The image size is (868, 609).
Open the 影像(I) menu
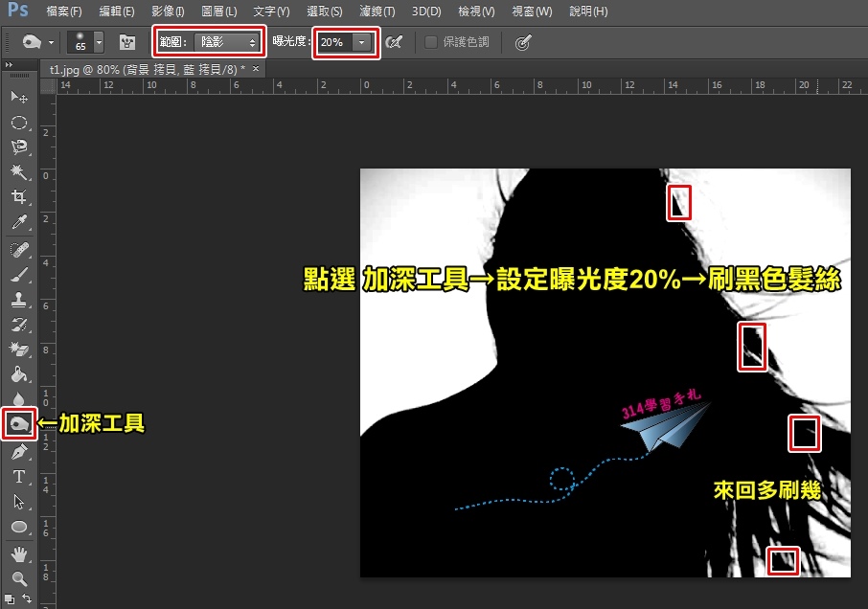point(168,11)
